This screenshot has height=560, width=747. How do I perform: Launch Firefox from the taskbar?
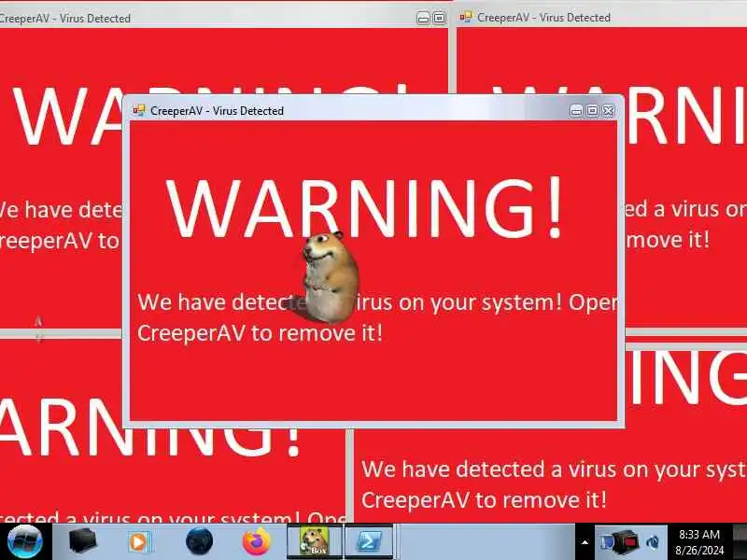point(256,542)
